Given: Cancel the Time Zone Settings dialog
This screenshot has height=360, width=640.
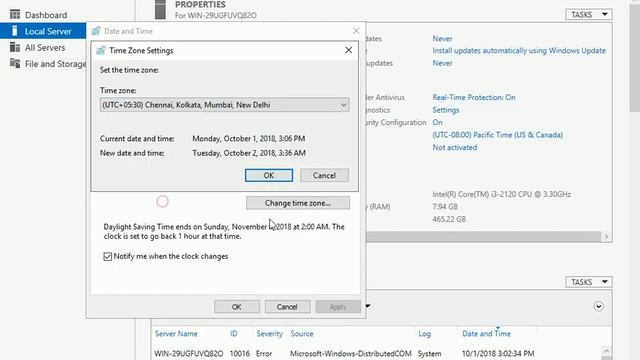Looking at the screenshot, I should coord(324,176).
